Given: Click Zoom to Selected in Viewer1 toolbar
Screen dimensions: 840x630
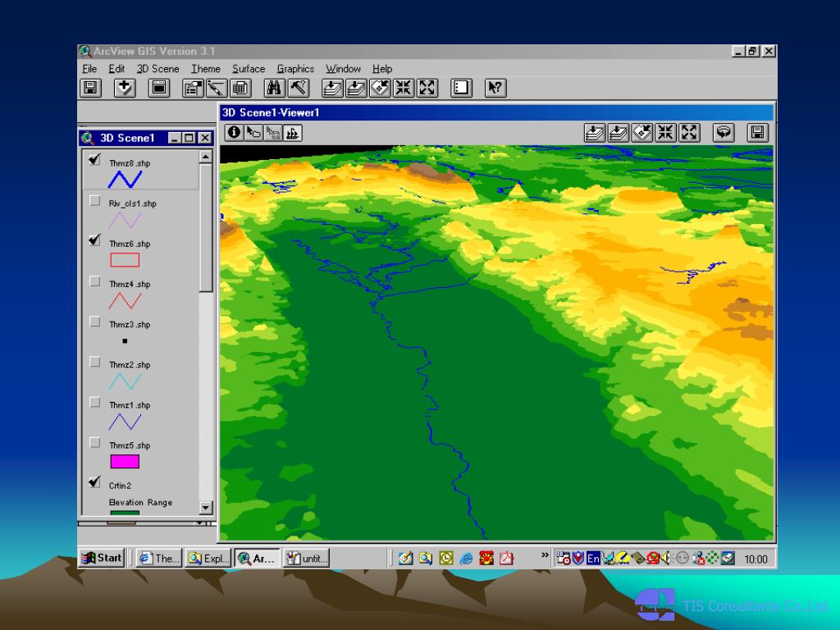Looking at the screenshot, I should coord(641,132).
